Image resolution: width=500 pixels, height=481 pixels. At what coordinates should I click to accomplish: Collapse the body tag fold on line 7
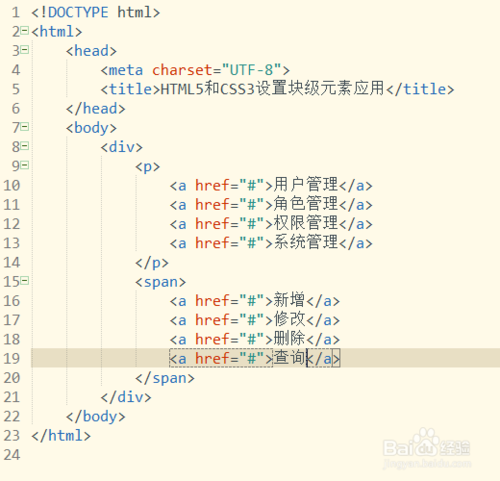coord(24,127)
